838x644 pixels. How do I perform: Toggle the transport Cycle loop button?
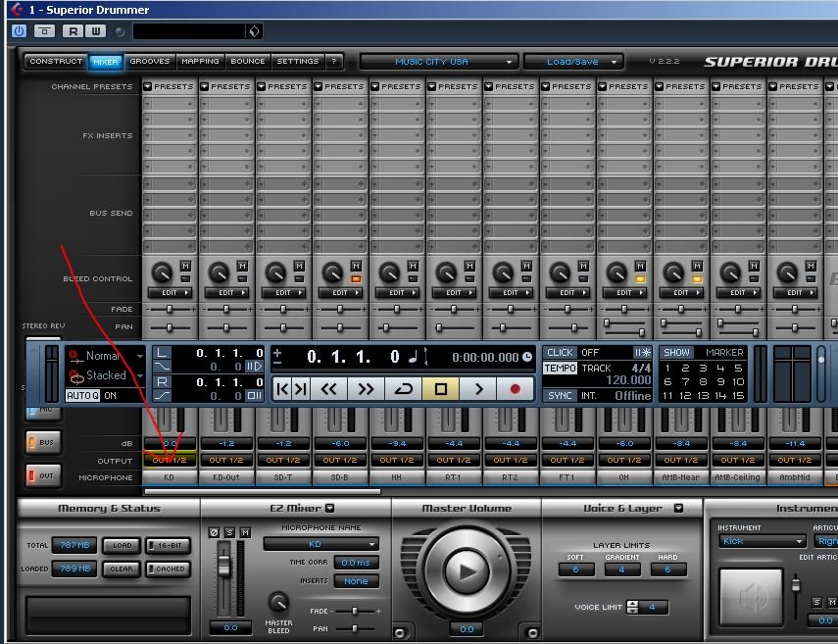click(403, 389)
